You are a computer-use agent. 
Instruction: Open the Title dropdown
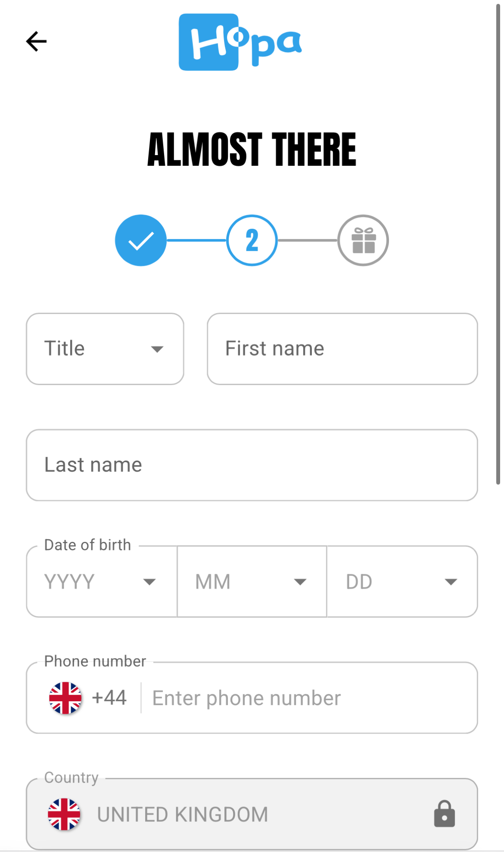(x=104, y=348)
